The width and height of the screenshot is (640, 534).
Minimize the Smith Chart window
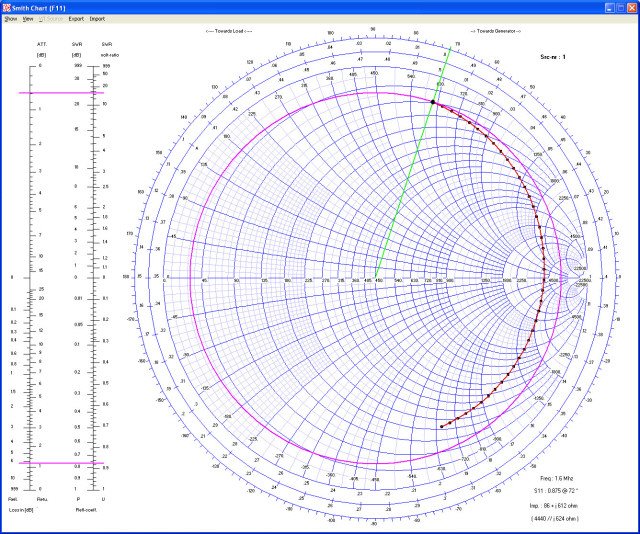(x=610, y=8)
